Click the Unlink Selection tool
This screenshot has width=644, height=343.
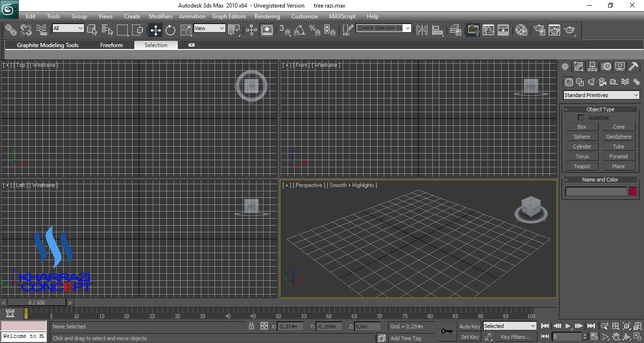[26, 30]
